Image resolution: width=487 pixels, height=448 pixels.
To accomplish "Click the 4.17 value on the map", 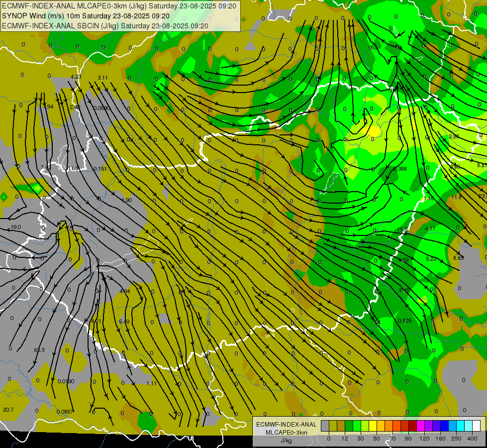I will [430, 228].
